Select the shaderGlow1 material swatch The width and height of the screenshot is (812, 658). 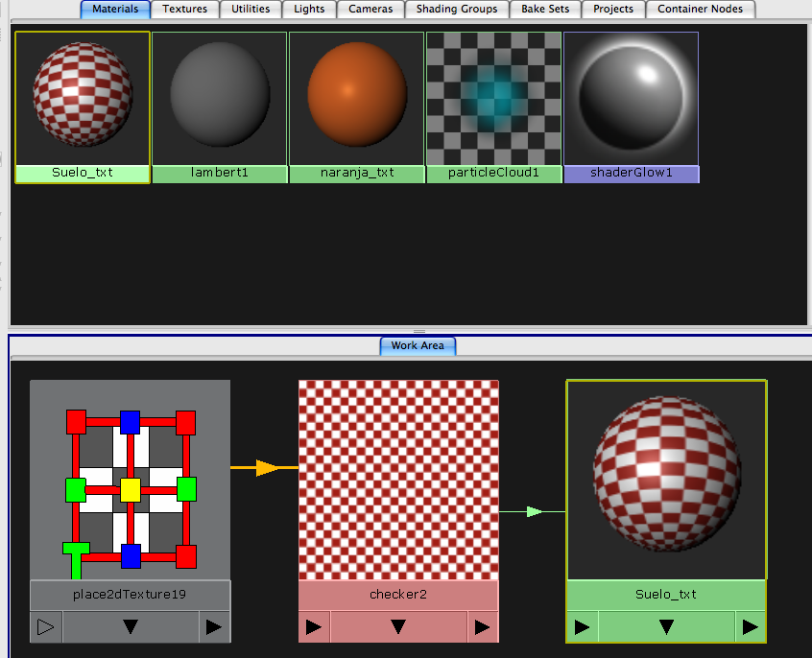coord(632,96)
